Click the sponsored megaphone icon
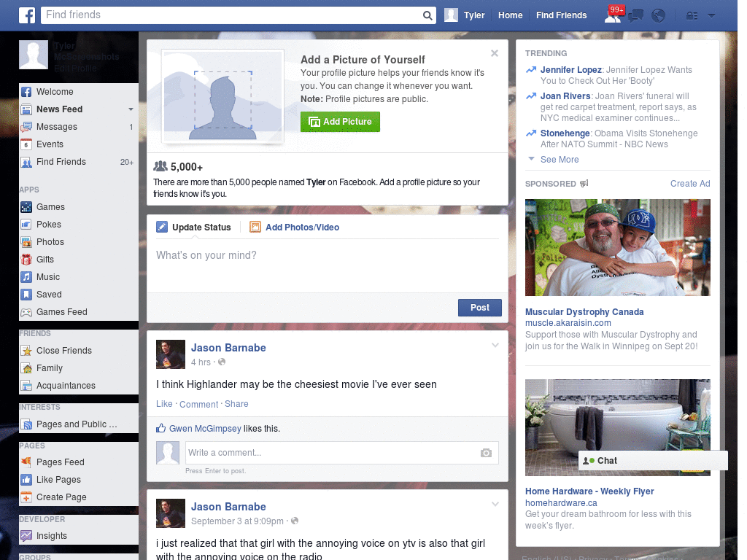Viewport: 747px width, 560px height. click(584, 183)
